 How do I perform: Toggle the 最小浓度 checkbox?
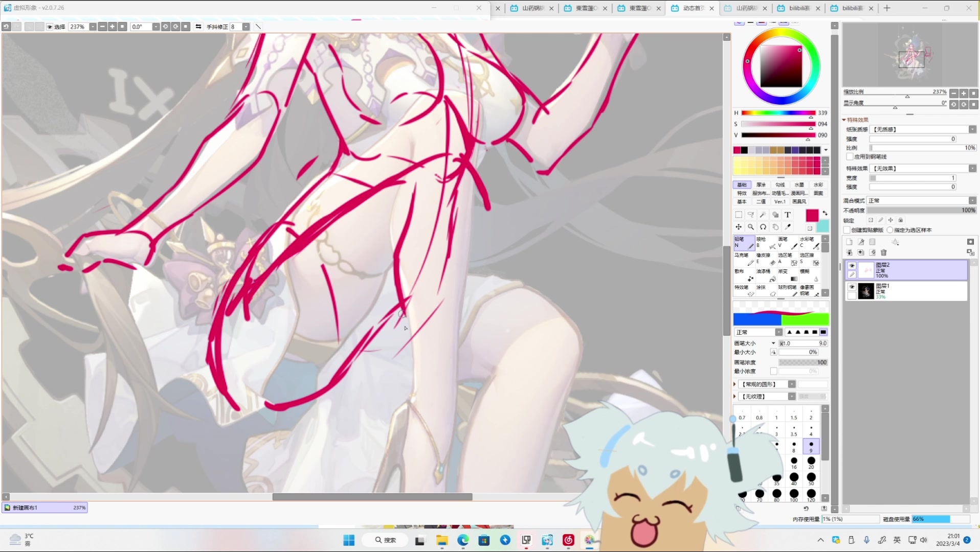point(773,372)
